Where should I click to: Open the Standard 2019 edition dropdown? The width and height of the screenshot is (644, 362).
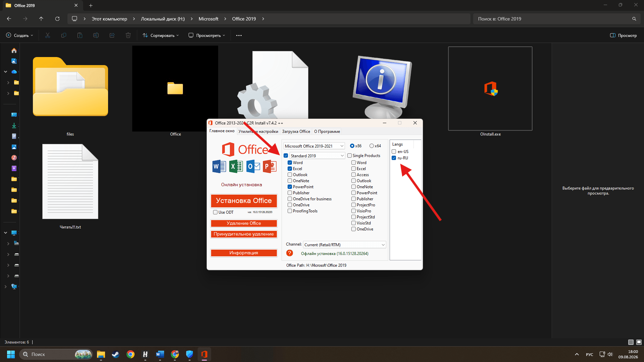coord(317,156)
